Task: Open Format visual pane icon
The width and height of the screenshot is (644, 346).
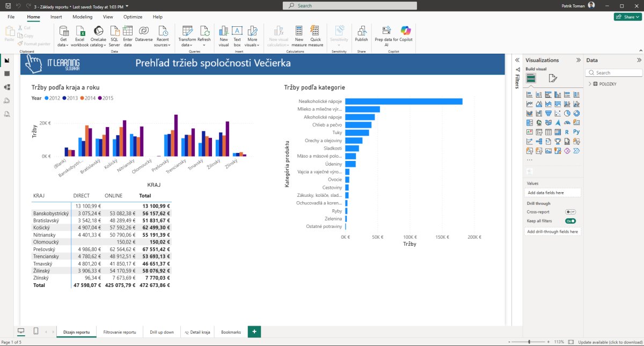Action: coord(553,78)
